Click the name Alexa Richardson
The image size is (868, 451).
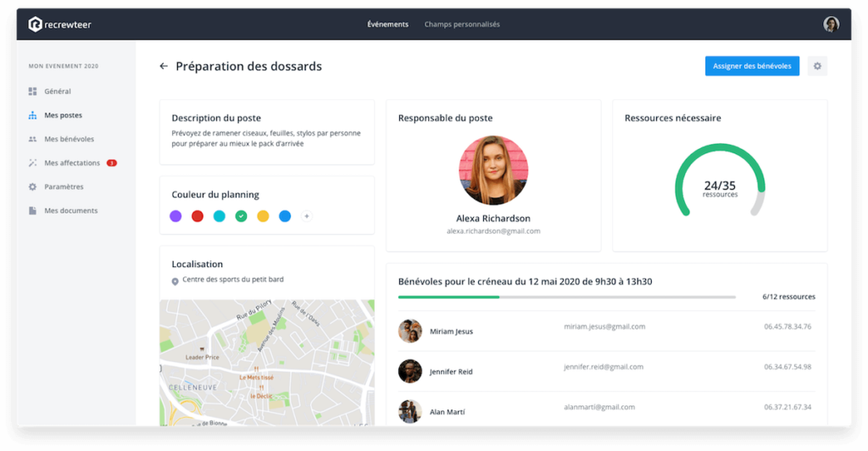(493, 219)
